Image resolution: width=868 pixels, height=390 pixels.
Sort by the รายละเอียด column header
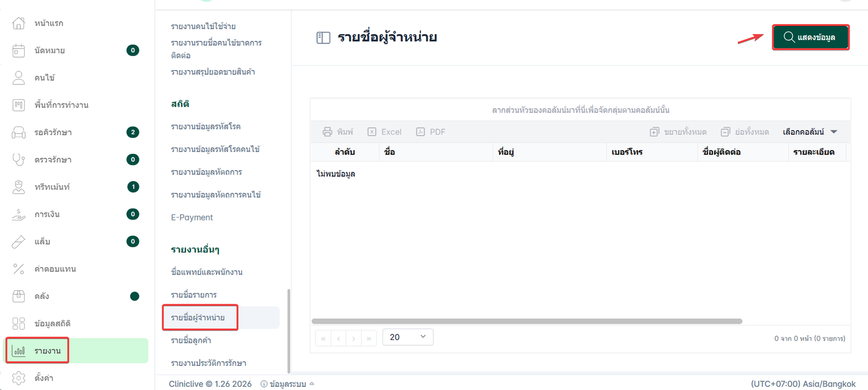tap(817, 152)
